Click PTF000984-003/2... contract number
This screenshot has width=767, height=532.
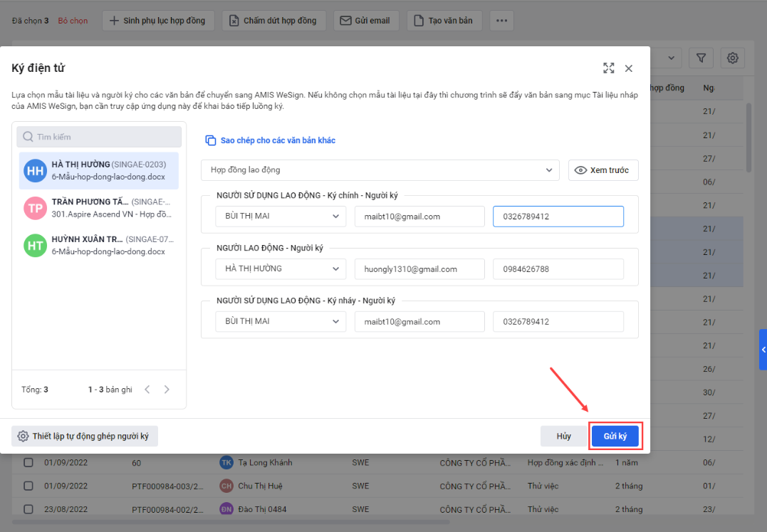point(167,486)
